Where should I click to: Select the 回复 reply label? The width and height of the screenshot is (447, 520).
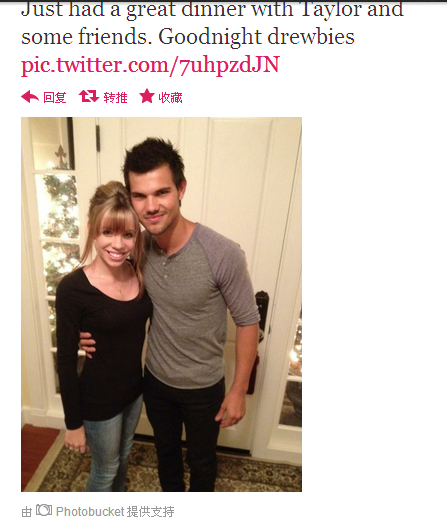55,98
